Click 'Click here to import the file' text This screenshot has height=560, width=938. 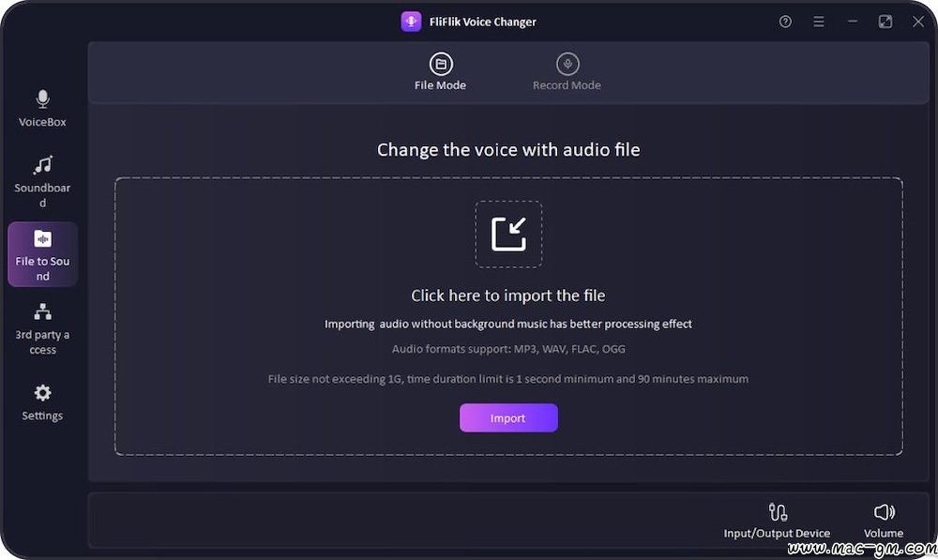tap(507, 295)
